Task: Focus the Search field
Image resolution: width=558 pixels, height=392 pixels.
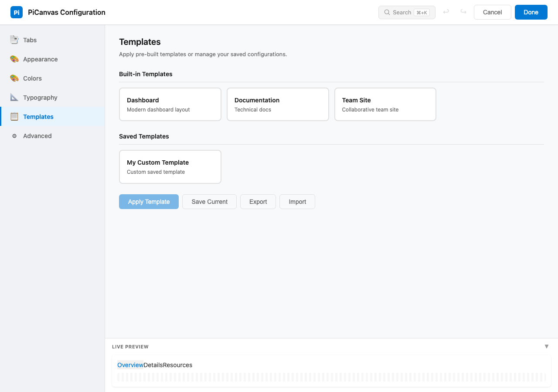Action: 407,12
